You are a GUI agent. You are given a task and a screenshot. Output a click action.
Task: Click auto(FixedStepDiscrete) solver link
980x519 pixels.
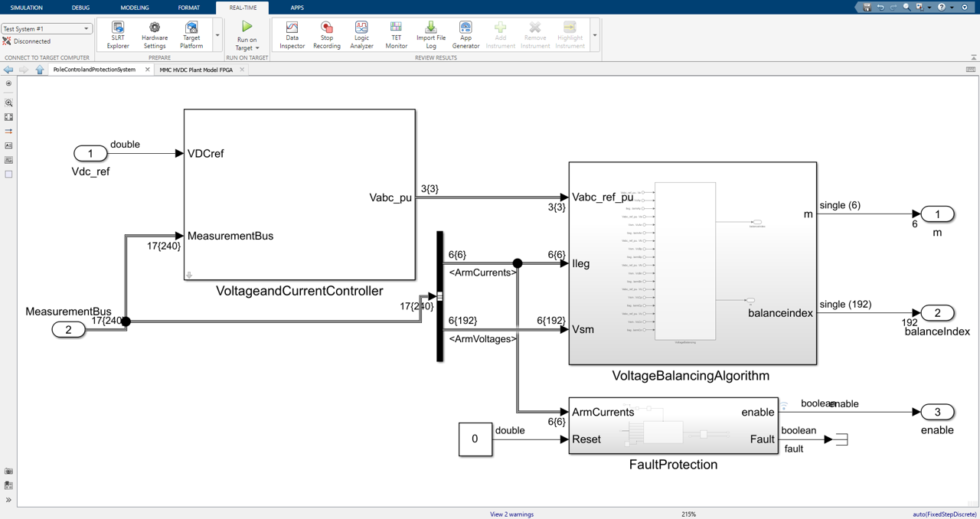click(x=945, y=514)
